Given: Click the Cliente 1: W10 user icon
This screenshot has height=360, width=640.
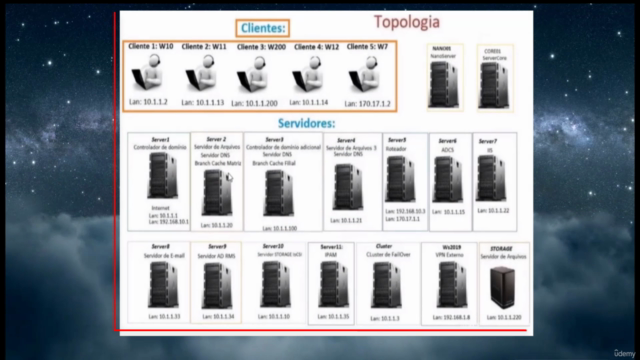Looking at the screenshot, I should click(147, 73).
